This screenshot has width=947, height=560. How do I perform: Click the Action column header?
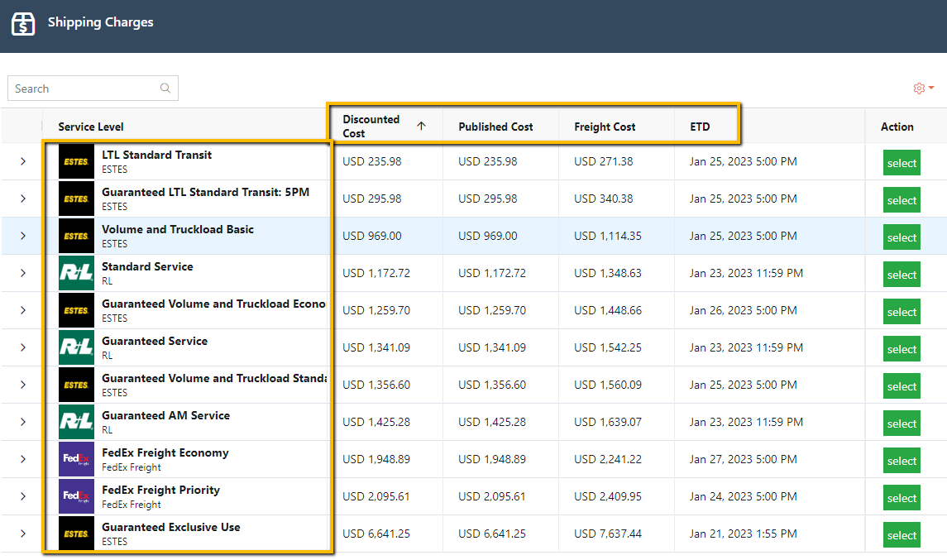(897, 127)
